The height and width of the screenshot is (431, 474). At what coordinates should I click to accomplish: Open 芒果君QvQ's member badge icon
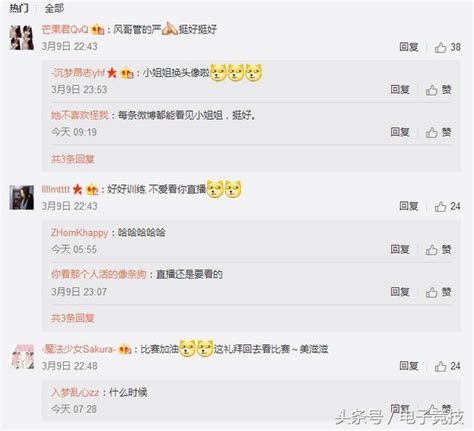[x=98, y=30]
